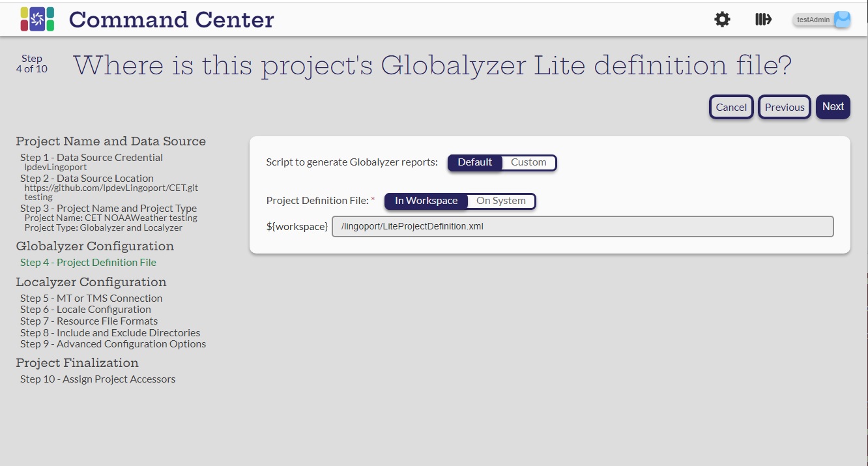868x466 pixels.
Task: Switch definition file to On System
Action: pyautogui.click(x=500, y=201)
